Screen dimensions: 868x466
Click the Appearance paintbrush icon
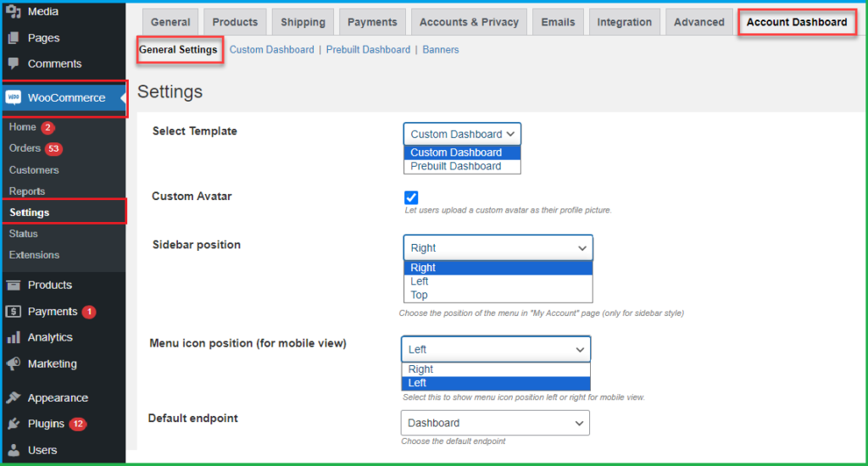14,397
